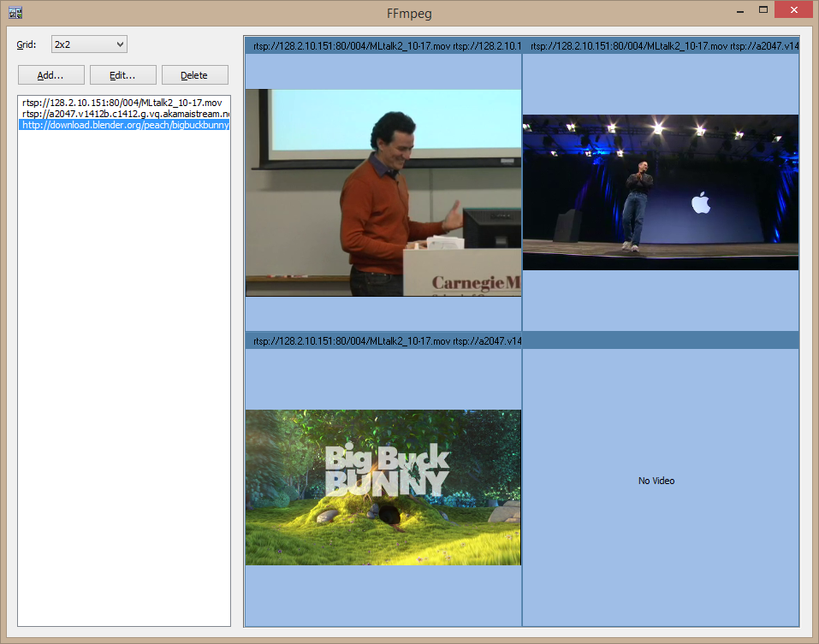Select the download.blender.org bigbuckbunny entry
The width and height of the screenshot is (819, 644).
click(125, 125)
